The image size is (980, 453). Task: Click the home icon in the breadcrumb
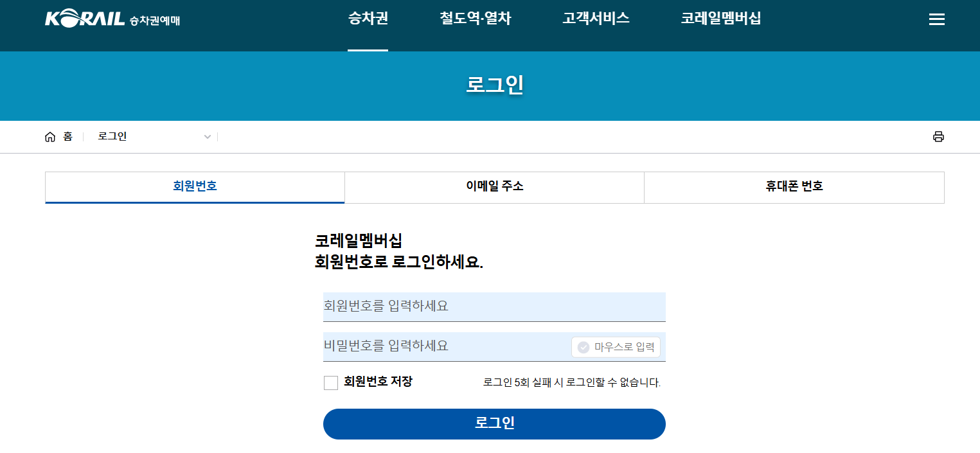[51, 136]
